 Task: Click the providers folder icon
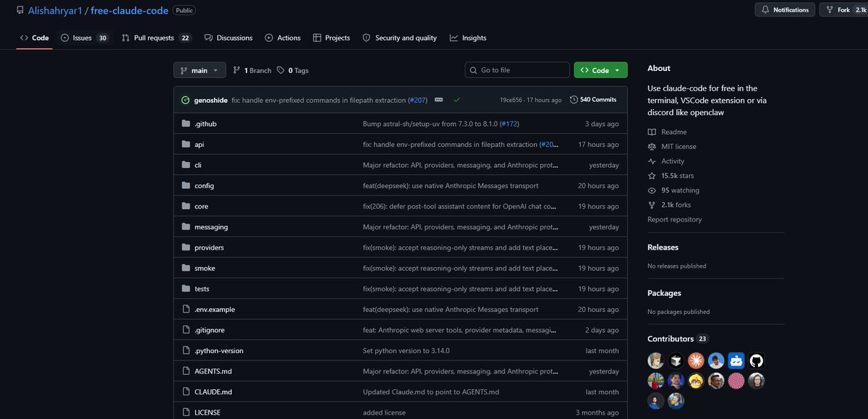click(186, 247)
